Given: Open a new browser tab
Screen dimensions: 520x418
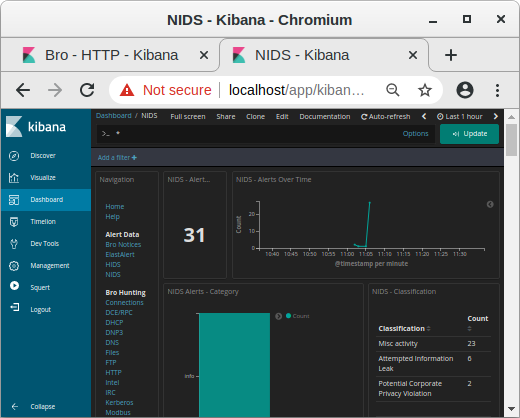Looking at the screenshot, I should tap(451, 55).
